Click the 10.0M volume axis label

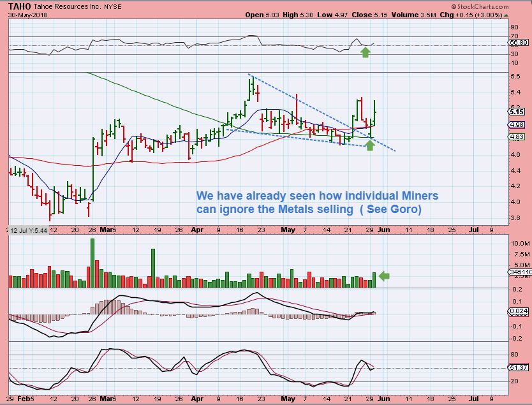coord(520,243)
